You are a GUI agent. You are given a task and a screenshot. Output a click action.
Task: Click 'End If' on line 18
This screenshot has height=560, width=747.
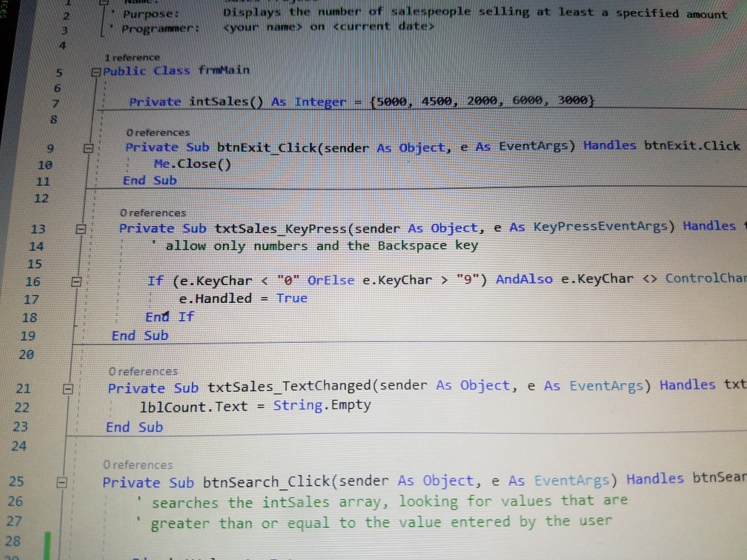coord(170,317)
